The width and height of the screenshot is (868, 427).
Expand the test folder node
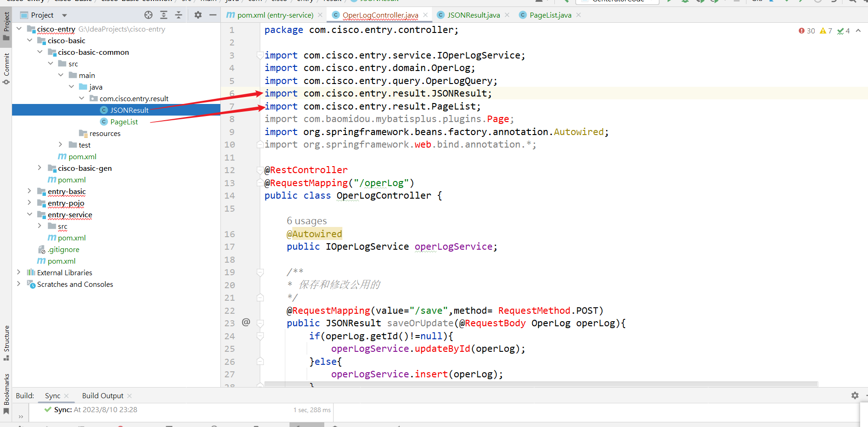point(61,145)
